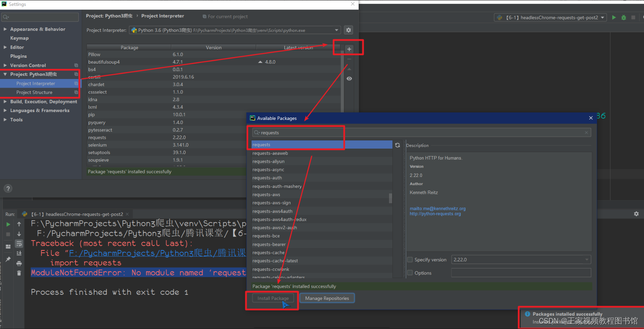644x329 pixels.
Task: Click the Options text input field
Action: 521,273
